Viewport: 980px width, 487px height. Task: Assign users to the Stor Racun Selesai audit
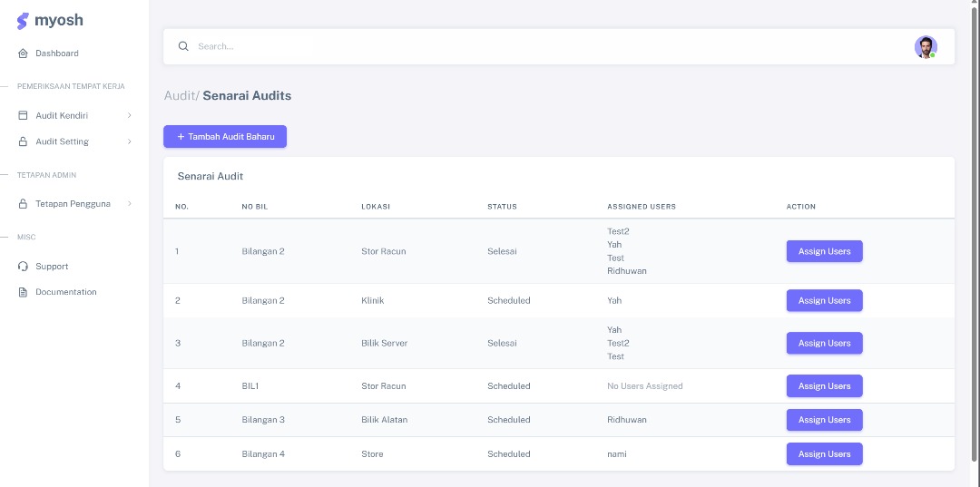(824, 251)
